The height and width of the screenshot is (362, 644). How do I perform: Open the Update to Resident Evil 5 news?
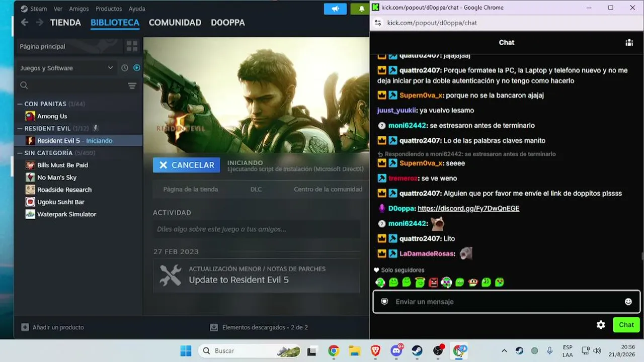point(257,276)
